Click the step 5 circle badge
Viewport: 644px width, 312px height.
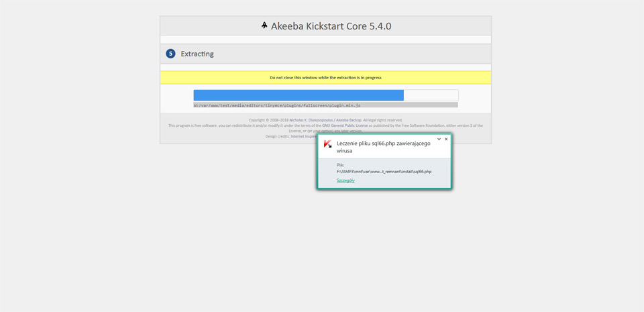coord(170,54)
